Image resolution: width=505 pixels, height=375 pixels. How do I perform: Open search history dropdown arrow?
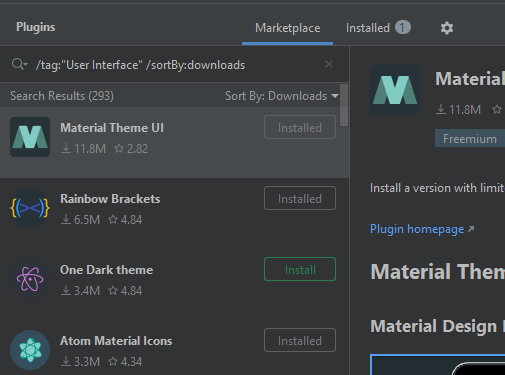(25, 64)
